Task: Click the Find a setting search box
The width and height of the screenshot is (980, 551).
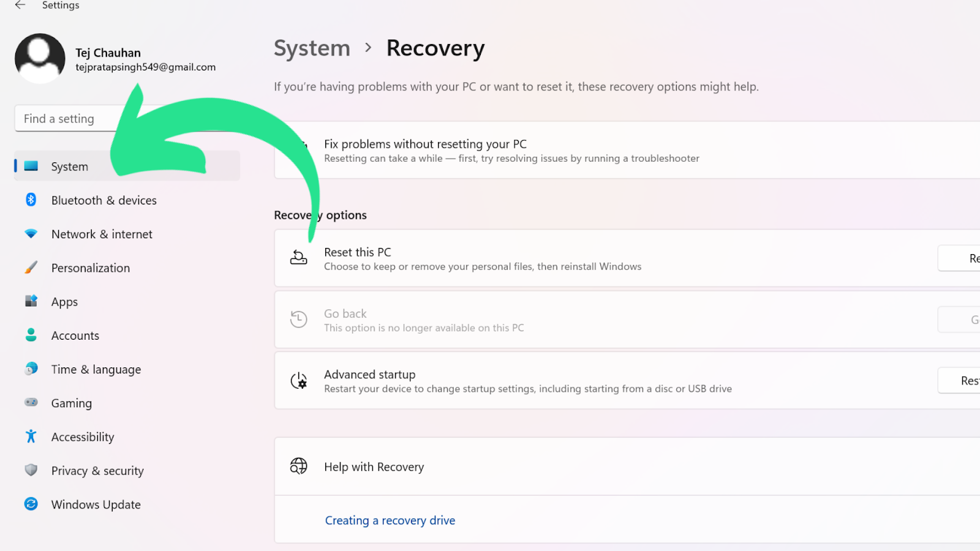Action: pyautogui.click(x=67, y=119)
